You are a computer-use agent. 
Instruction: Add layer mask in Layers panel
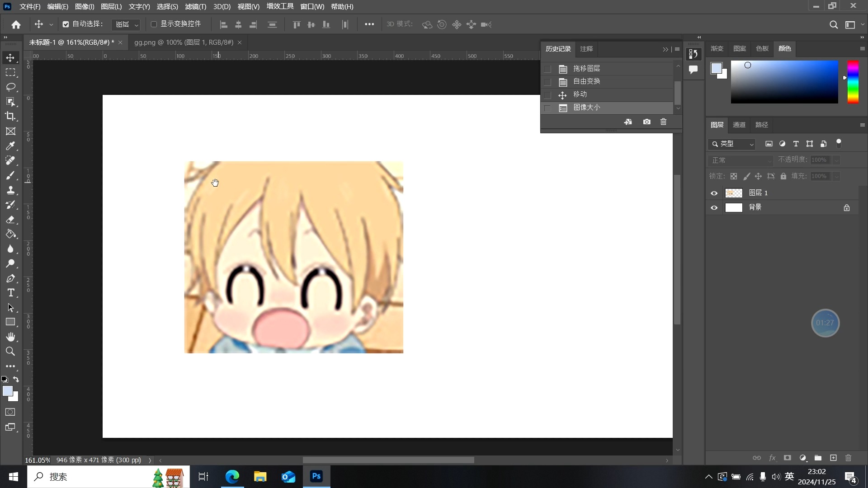click(787, 458)
